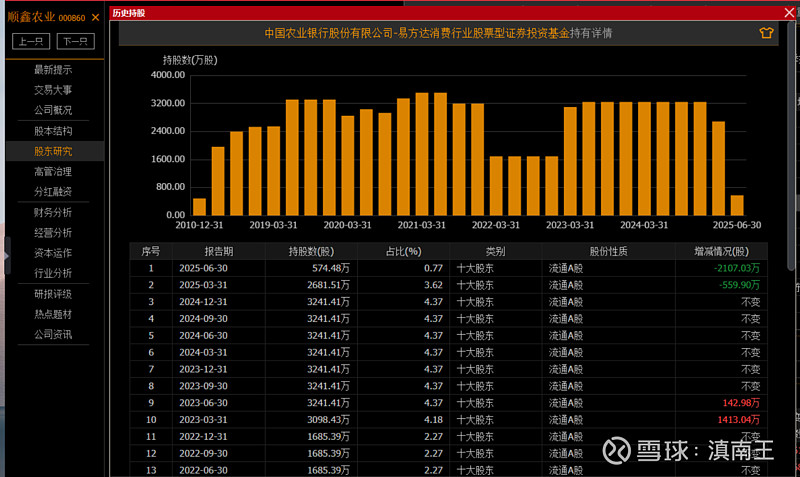Click the 574.48万 holdings value

[x=331, y=268]
